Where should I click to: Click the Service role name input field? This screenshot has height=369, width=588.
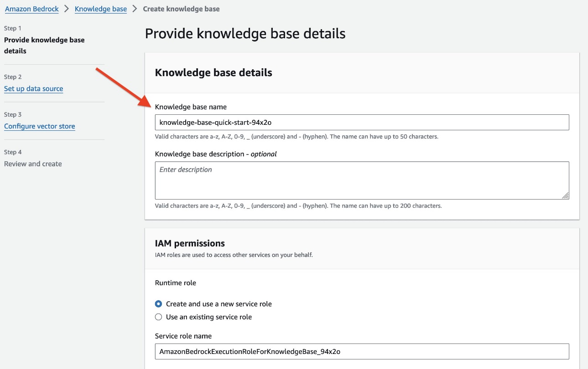click(x=362, y=351)
